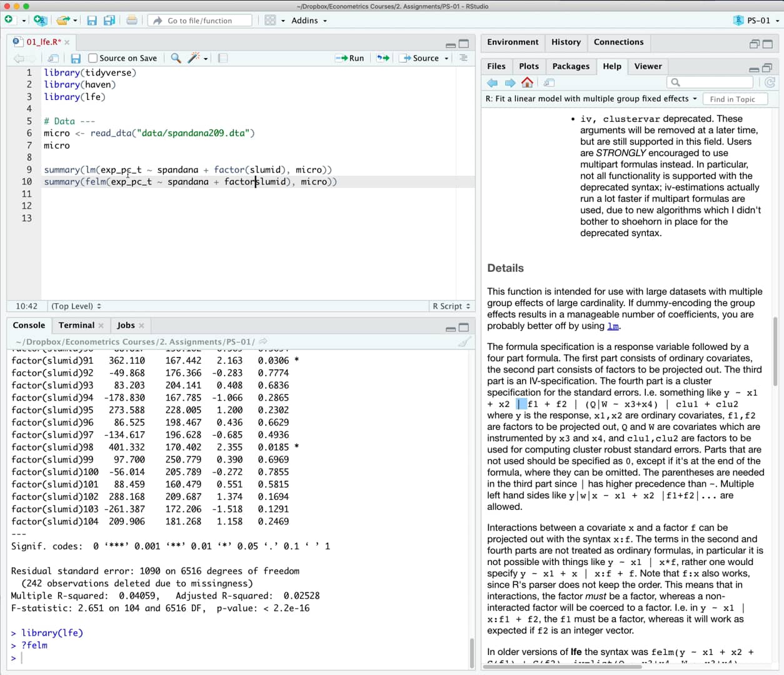This screenshot has height=675, width=784.
Task: Open Find/Replace magnifier in editor
Action: pyautogui.click(x=176, y=58)
